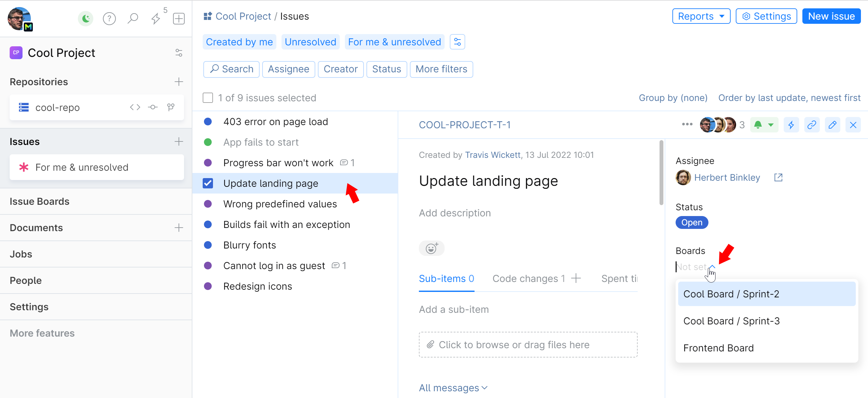Expand the bell subscription dropdown arrow

coord(771,125)
